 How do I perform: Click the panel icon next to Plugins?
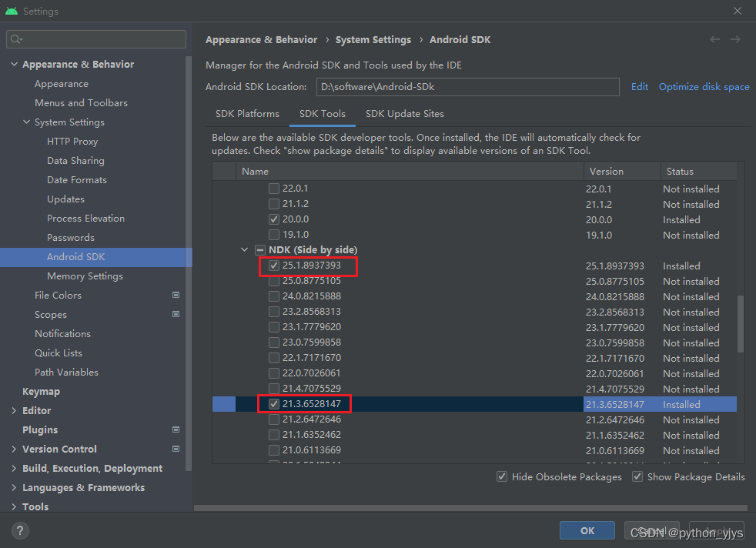176,429
